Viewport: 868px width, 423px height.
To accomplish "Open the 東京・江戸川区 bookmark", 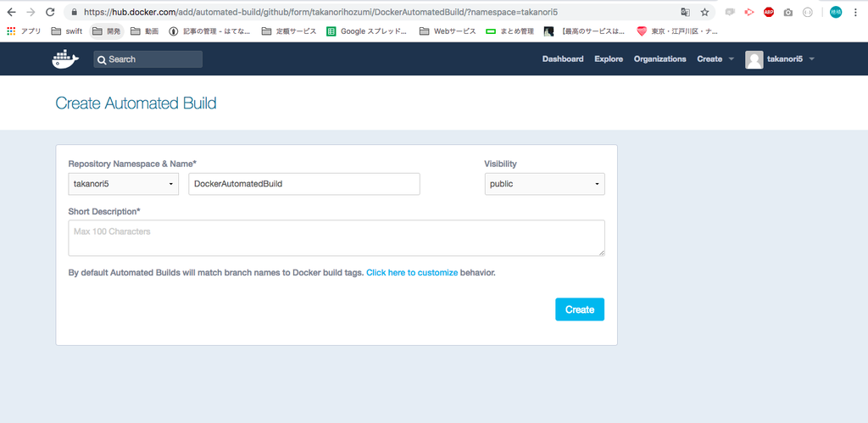I will tap(677, 31).
